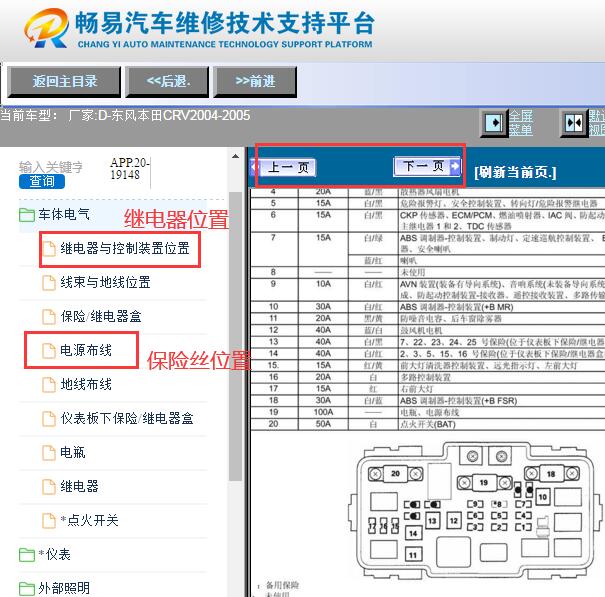The image size is (605, 597).
Task: Open 电源布线 document
Action: coord(86,350)
